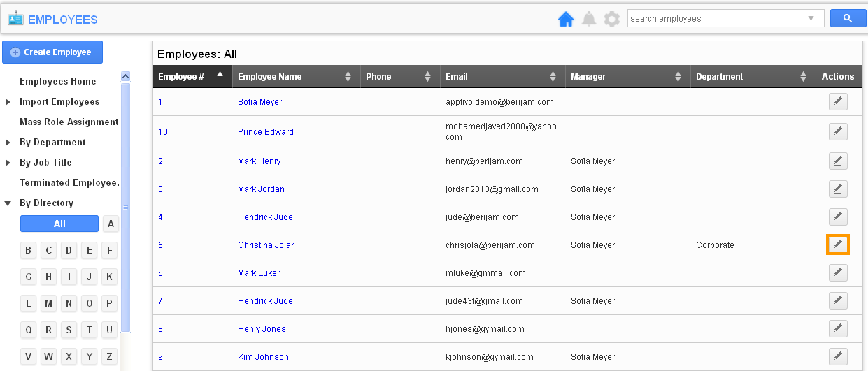Edit Christina Jolar using pencil icon
Image resolution: width=868 pixels, height=371 pixels.
(x=838, y=245)
